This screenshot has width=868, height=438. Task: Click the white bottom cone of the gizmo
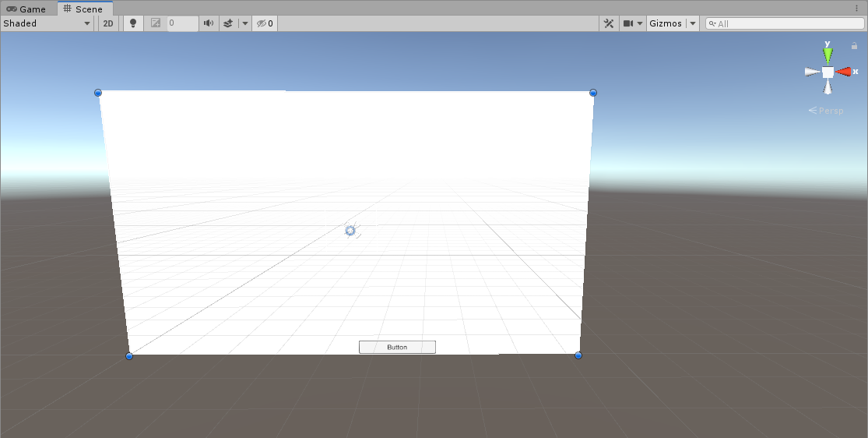coord(828,87)
